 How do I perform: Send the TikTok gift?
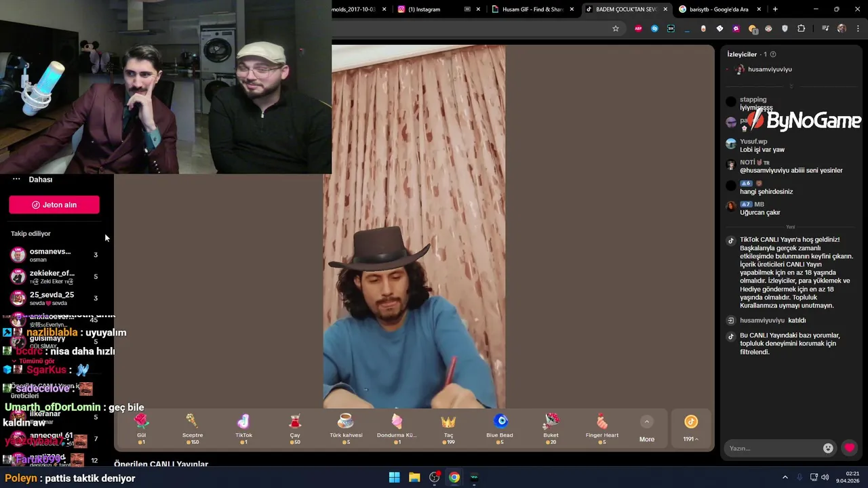pyautogui.click(x=243, y=428)
